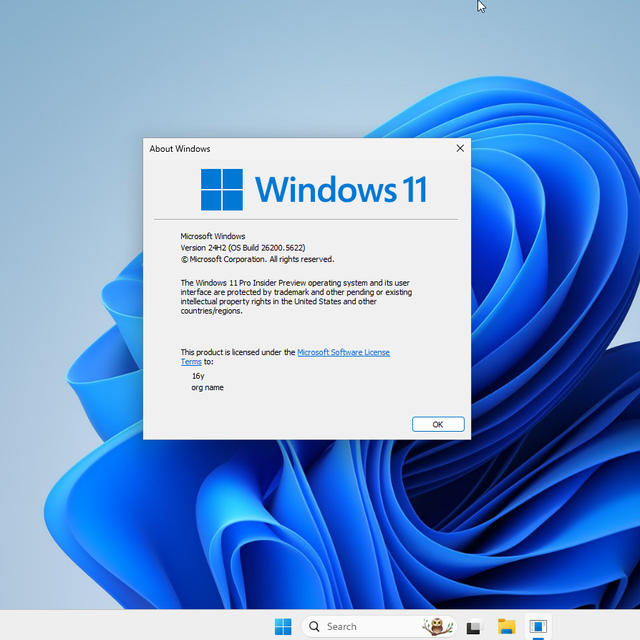
Task: Click the Microsoft Corporation copyright line
Action: coord(256,258)
